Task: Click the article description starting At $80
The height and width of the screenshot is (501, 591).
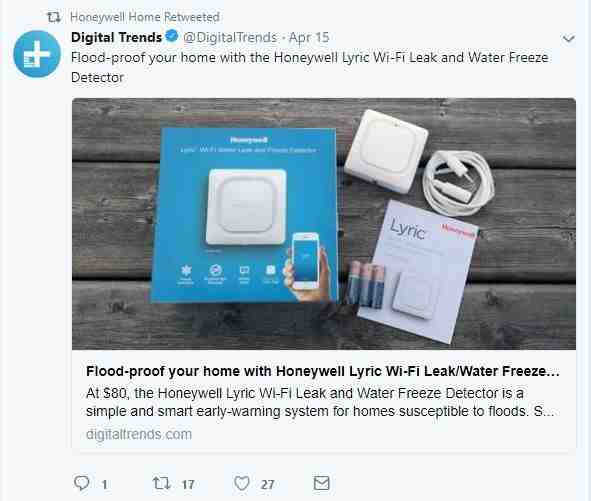Action: tap(320, 402)
